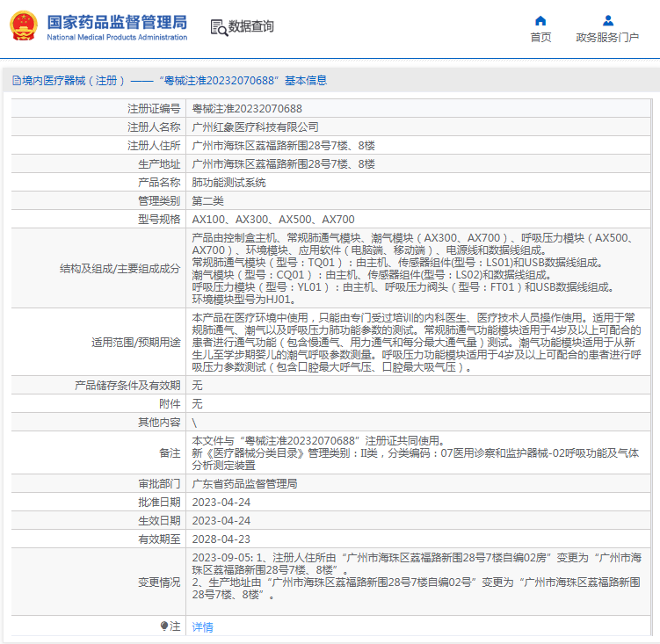This screenshot has width=660, height=644.
Task: Click the 附件 label
Action: click(x=170, y=403)
